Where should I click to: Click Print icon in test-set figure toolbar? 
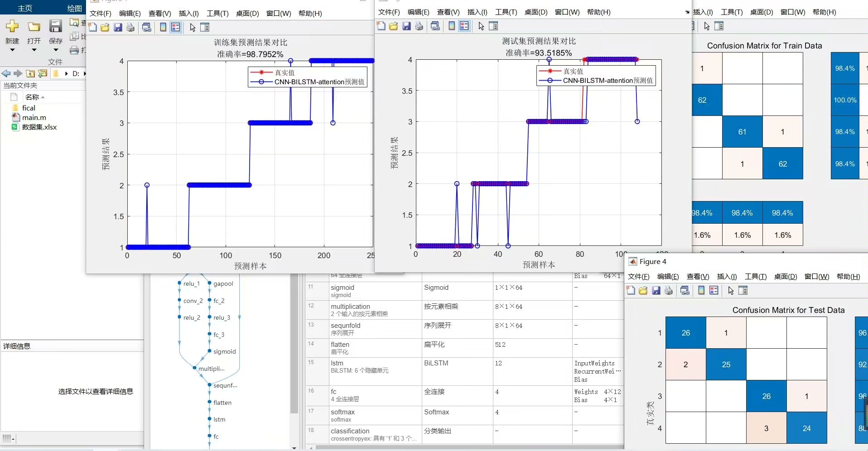coord(419,26)
